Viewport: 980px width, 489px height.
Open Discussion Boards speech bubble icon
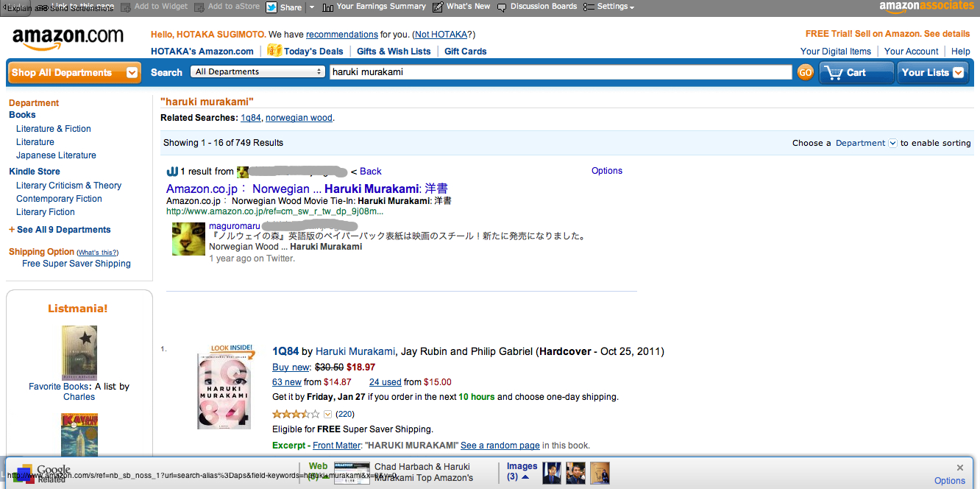tap(502, 7)
